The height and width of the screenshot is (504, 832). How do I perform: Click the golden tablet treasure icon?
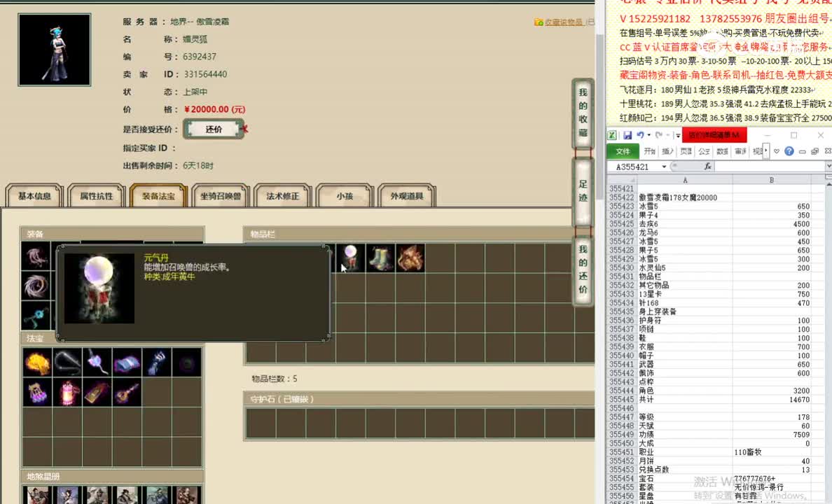[x=97, y=393]
